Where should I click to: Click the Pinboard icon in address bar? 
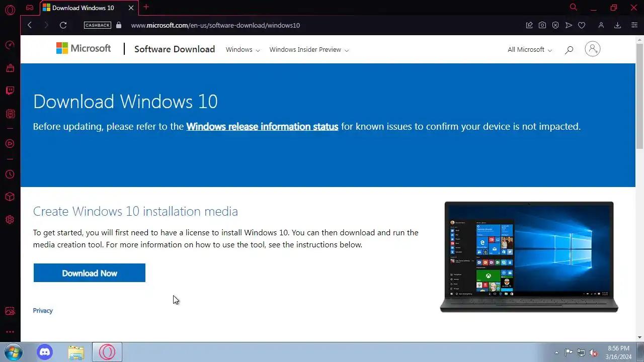tap(529, 25)
